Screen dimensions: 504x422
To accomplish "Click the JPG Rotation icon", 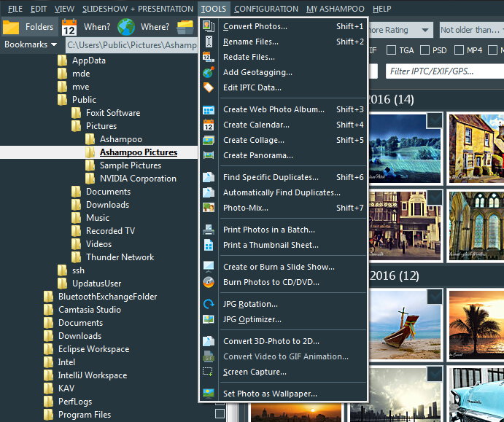I will coord(209,304).
